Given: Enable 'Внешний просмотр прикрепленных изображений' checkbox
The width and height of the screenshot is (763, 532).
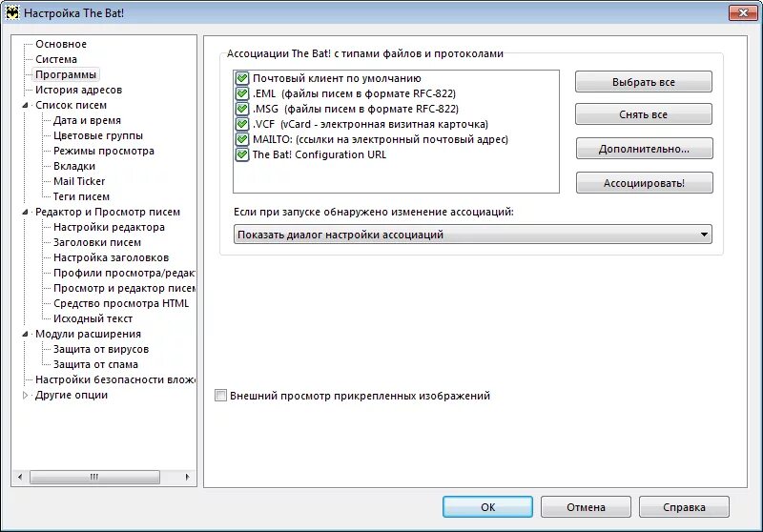Looking at the screenshot, I should (221, 396).
